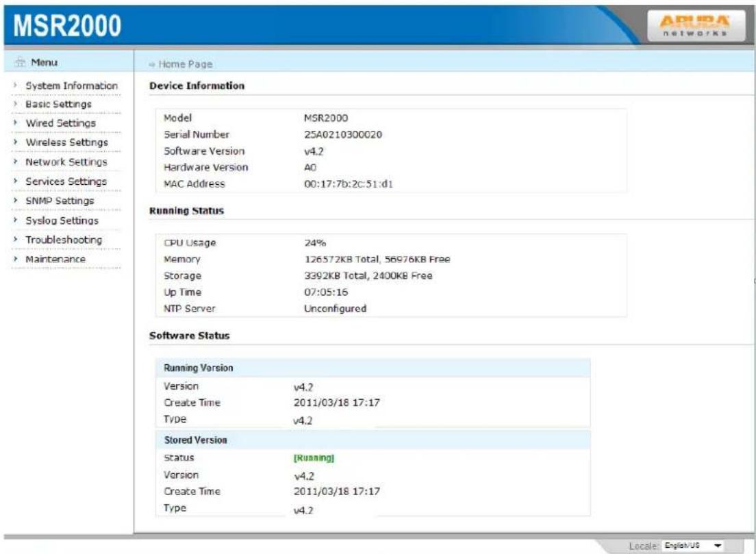
Task: Click Stored Version Create Time value
Action: 336,491
